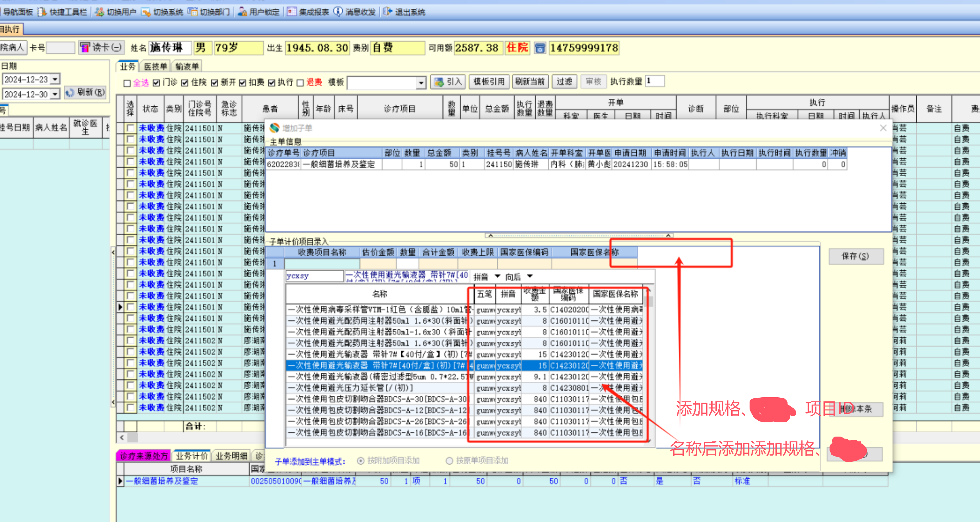Click the phone icon beside 住院
The height and width of the screenshot is (522, 980).
(540, 48)
